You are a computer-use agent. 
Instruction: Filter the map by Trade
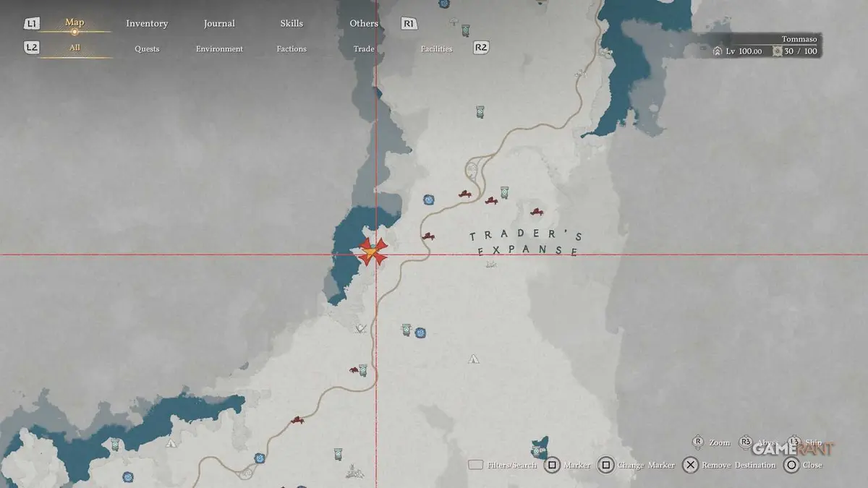pyautogui.click(x=364, y=49)
